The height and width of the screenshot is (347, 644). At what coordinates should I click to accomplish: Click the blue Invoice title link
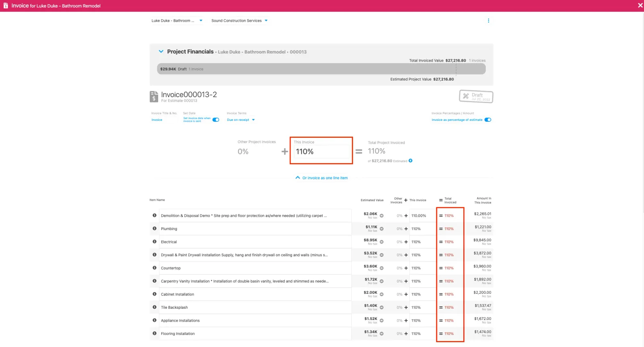157,120
